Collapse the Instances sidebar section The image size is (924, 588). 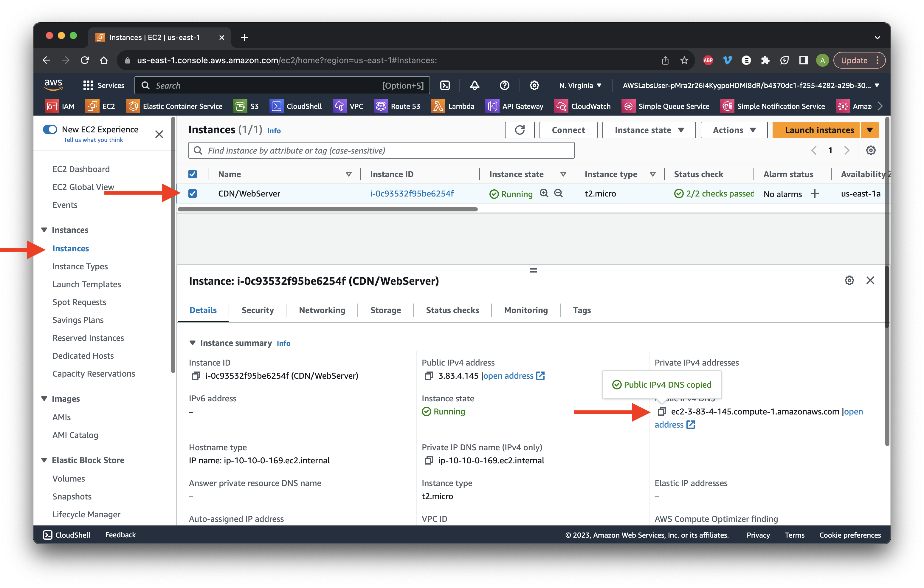(x=44, y=230)
